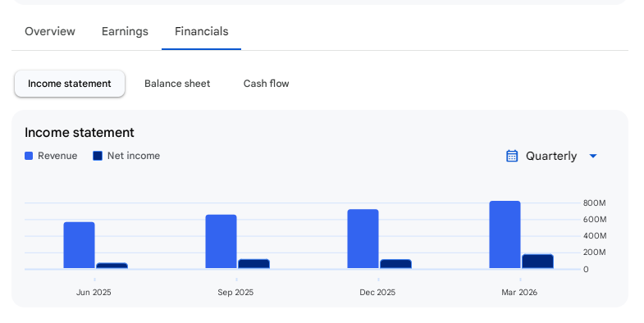Image resolution: width=644 pixels, height=323 pixels.
Task: Click the 800M y-axis value
Action: click(x=594, y=203)
